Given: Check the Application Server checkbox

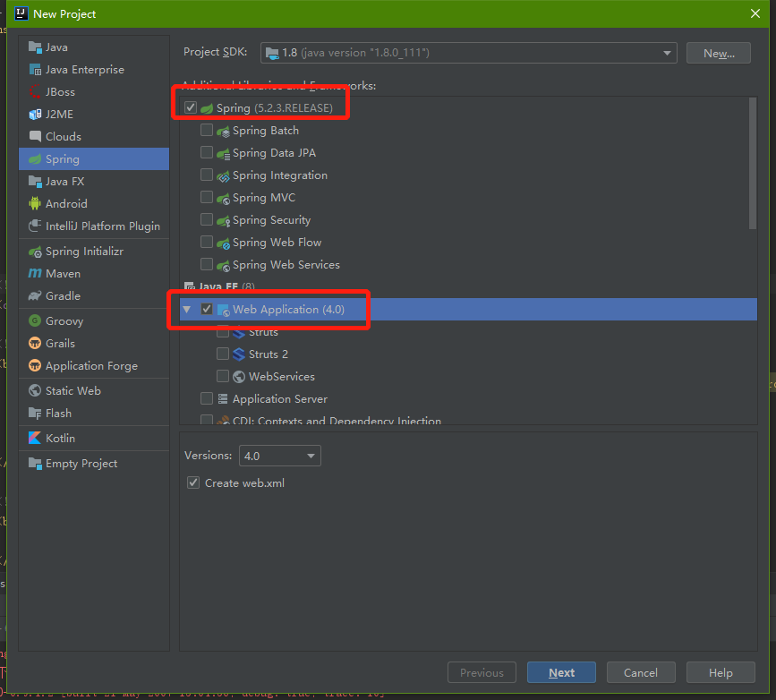Looking at the screenshot, I should click(207, 398).
